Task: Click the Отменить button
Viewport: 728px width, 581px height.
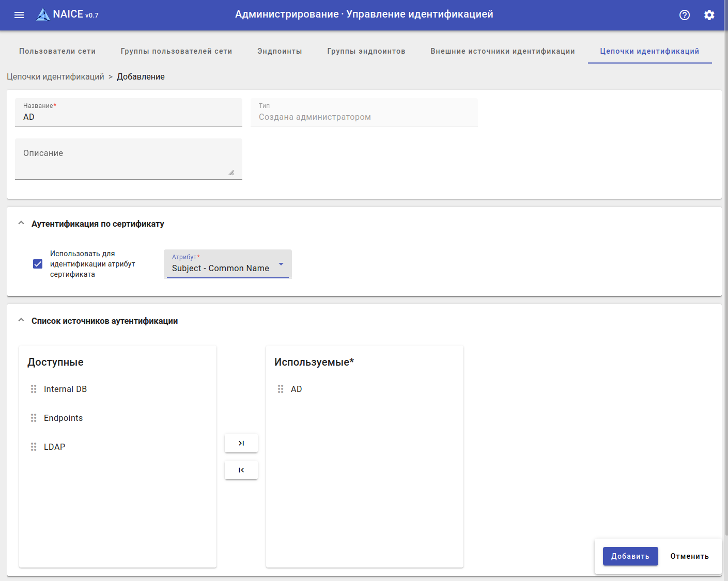Action: pyautogui.click(x=689, y=556)
